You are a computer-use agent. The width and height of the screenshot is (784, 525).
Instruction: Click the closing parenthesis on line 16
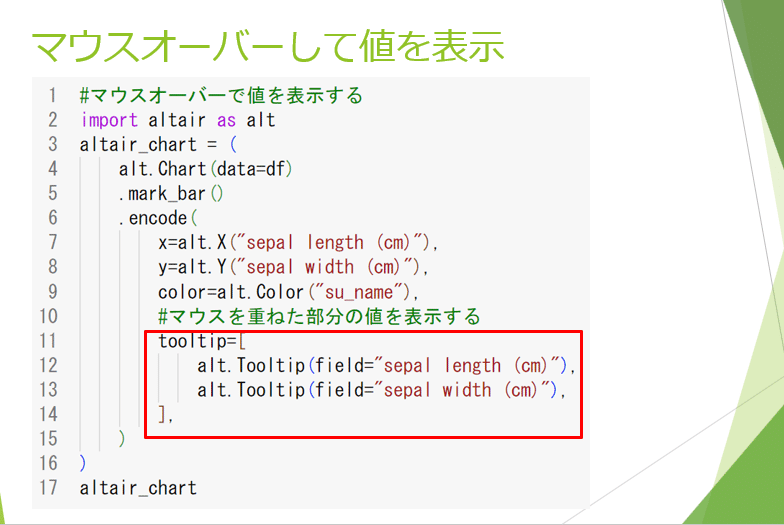coord(82,463)
